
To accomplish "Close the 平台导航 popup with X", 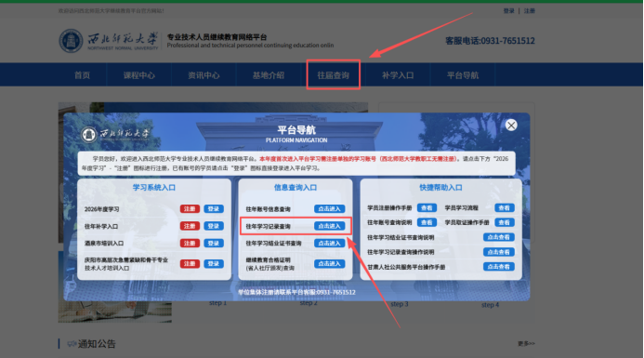I will click(511, 126).
